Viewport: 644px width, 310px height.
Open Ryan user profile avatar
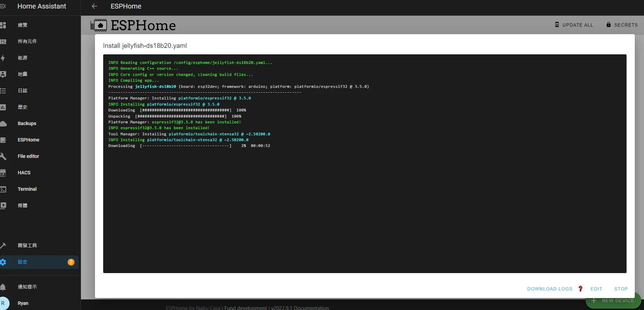pyautogui.click(x=3, y=303)
